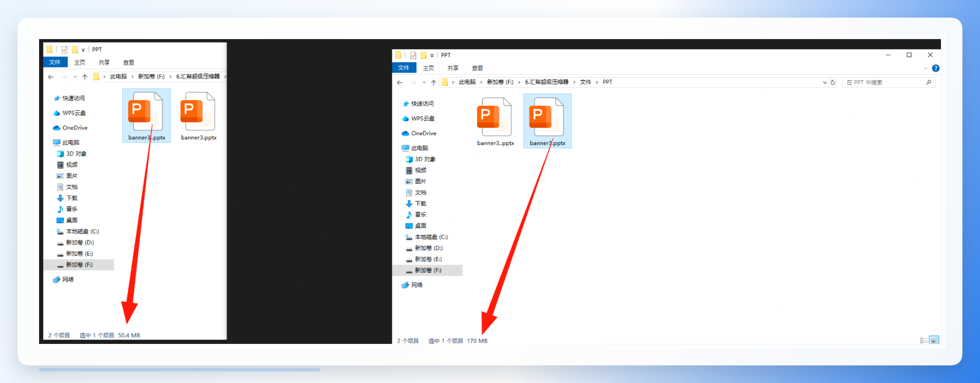This screenshot has width=980, height=383.
Task: Select banner3..pptx file in right window
Action: pos(495,121)
